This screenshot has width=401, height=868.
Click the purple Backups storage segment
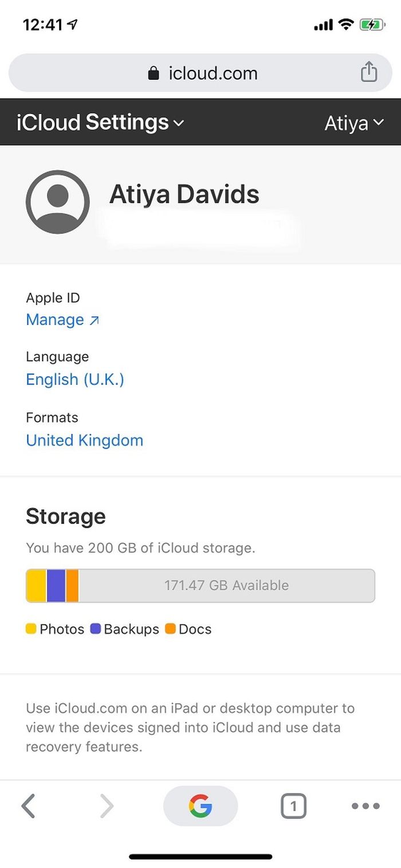tap(56, 585)
